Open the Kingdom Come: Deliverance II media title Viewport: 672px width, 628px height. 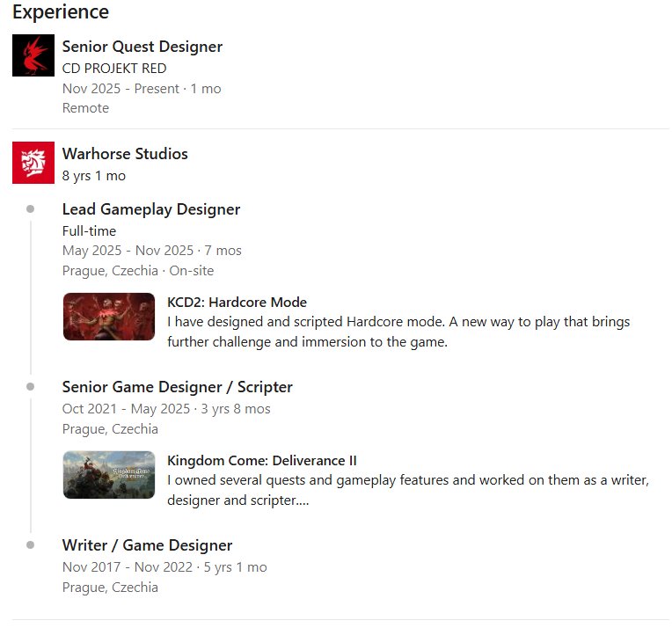click(x=262, y=460)
